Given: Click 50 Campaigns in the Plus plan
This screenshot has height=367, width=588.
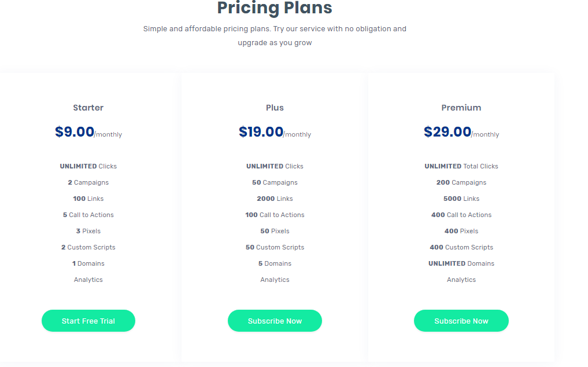Looking at the screenshot, I should point(275,182).
